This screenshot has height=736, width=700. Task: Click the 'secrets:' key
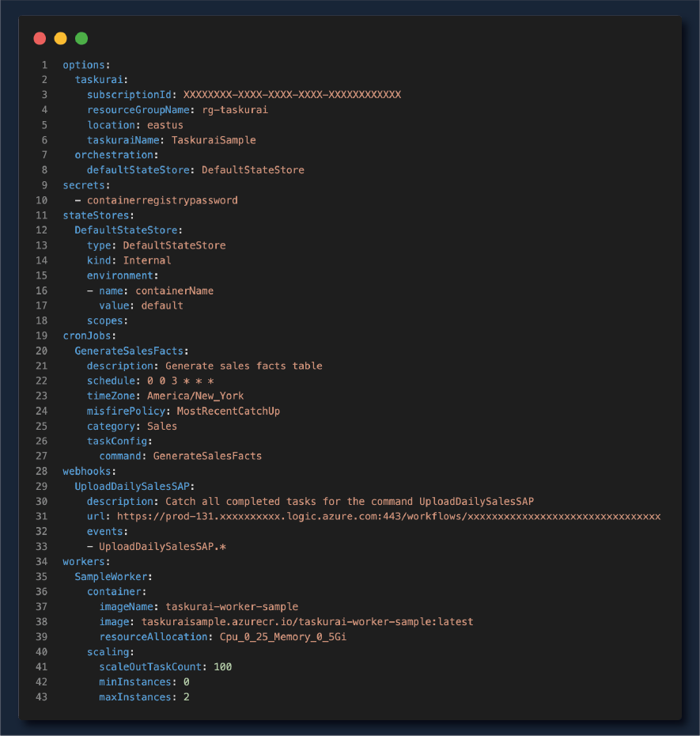[86, 185]
